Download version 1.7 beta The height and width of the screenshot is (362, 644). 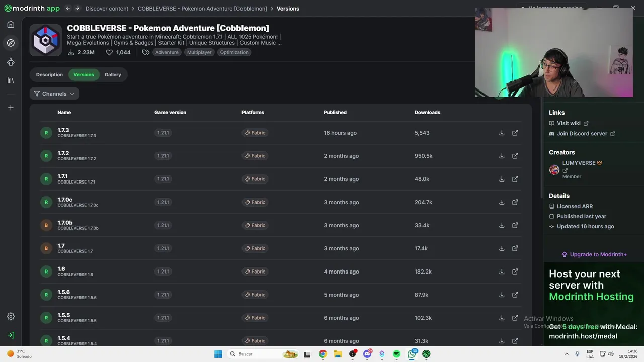[502, 248]
